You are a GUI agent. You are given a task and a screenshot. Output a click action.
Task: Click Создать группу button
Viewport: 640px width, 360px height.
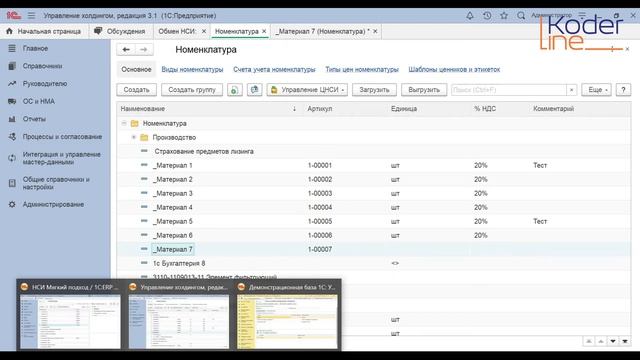click(x=192, y=90)
